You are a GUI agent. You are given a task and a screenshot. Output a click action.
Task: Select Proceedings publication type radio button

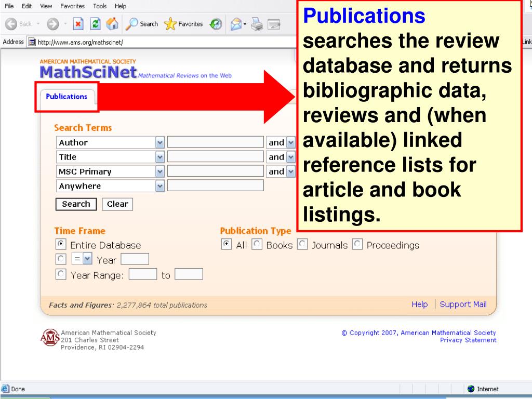tap(357, 244)
